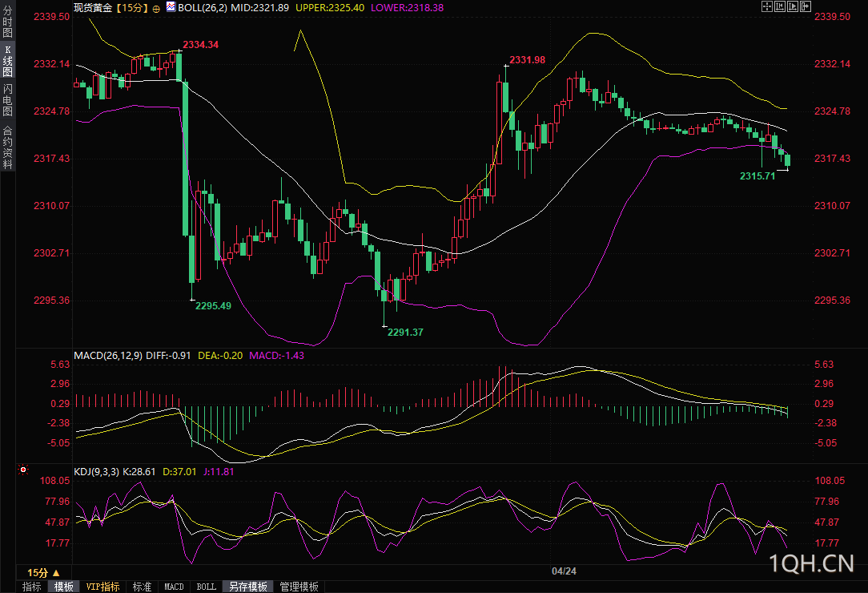The height and width of the screenshot is (593, 868).
Task: Open the VIP指标 tab
Action: [103, 587]
